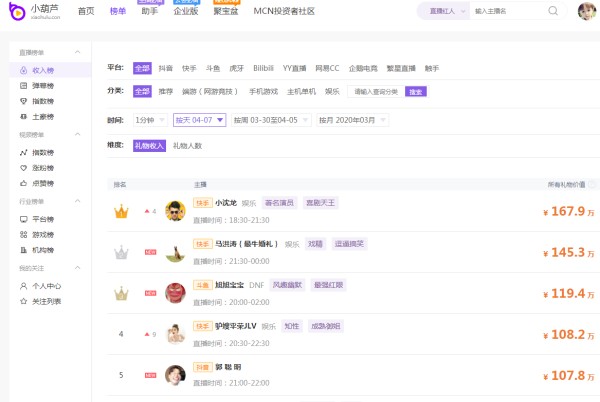Select 全部 in the 分类 filter

tap(142, 91)
